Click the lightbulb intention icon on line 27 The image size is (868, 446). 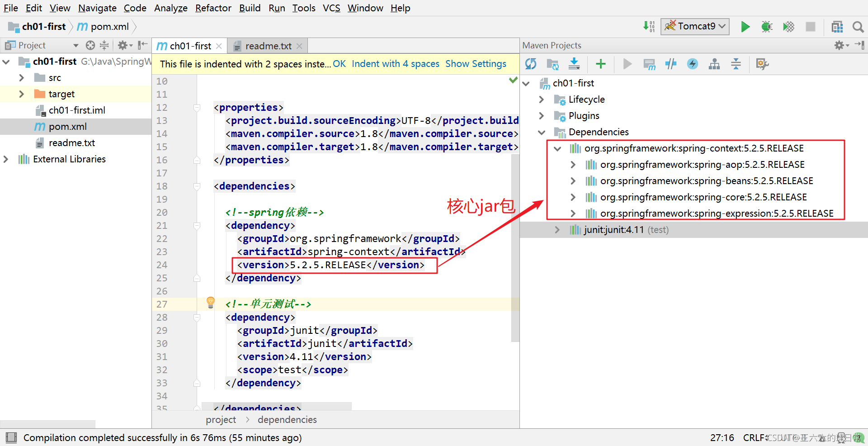(x=210, y=302)
